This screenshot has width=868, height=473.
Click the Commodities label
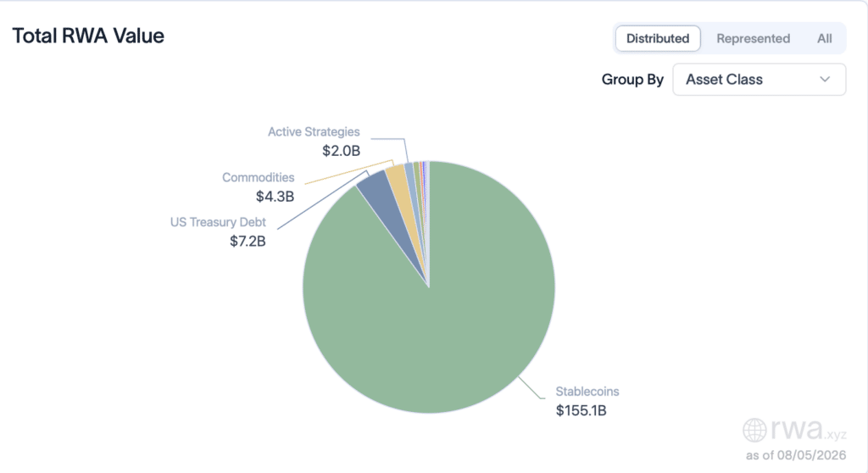258,177
